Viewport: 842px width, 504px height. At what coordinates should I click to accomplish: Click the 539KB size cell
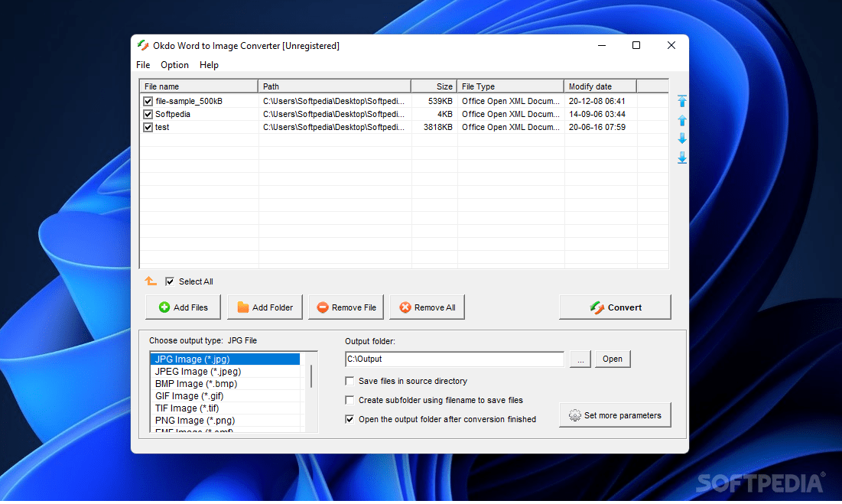pyautogui.click(x=441, y=101)
